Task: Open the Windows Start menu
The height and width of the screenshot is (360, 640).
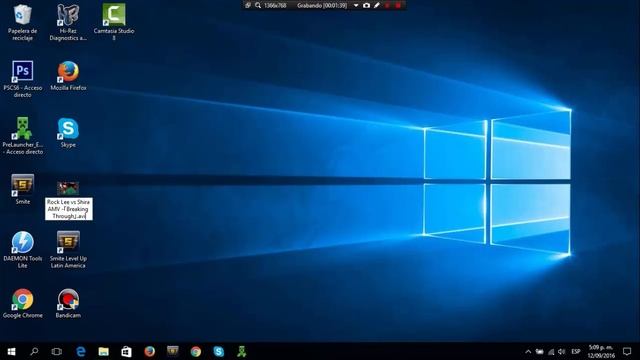Action: [x=11, y=351]
